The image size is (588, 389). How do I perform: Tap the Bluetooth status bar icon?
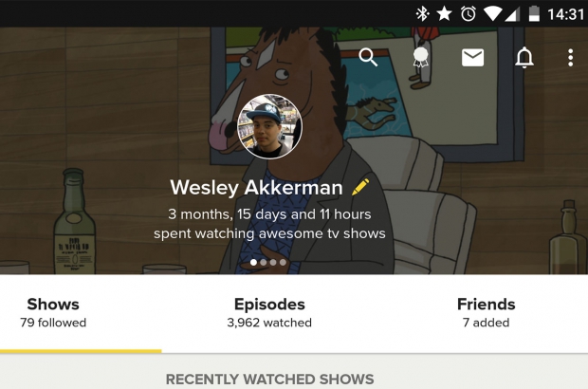pos(423,14)
